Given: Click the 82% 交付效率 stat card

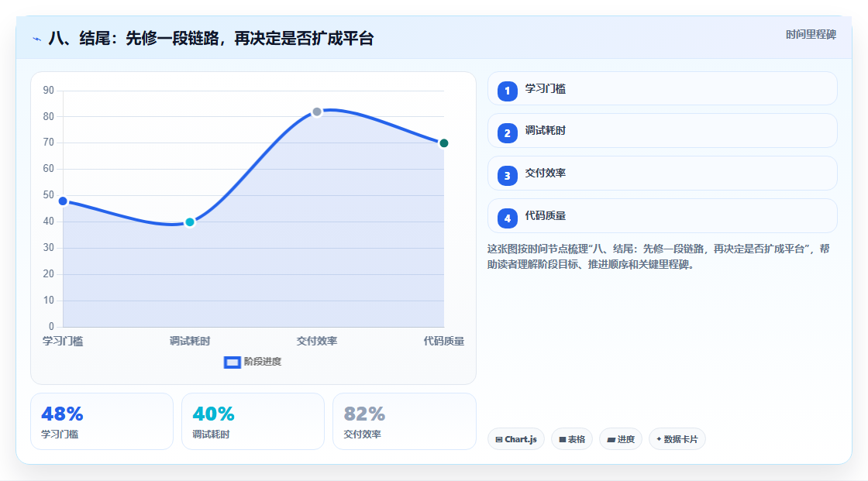Looking at the screenshot, I should [404, 421].
